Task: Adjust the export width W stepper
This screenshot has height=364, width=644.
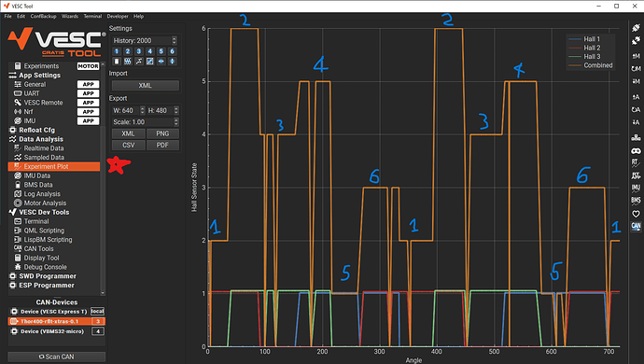Action: [142, 110]
